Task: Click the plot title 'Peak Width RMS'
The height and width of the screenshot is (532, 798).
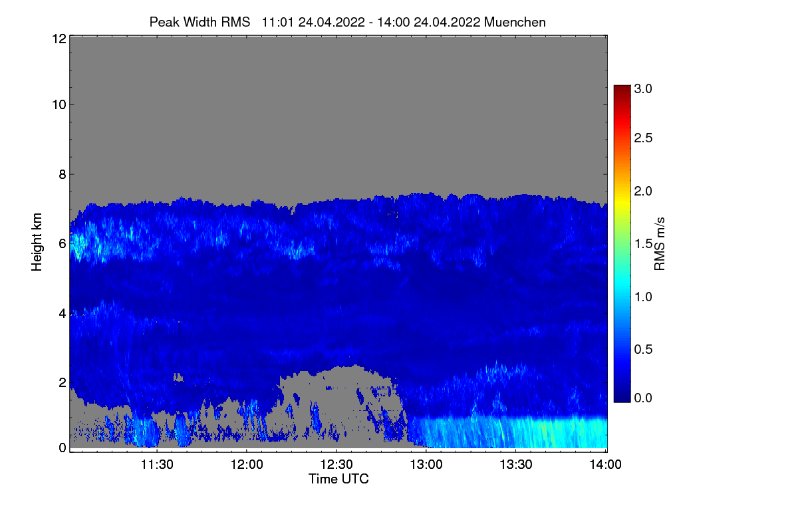Action: point(199,22)
